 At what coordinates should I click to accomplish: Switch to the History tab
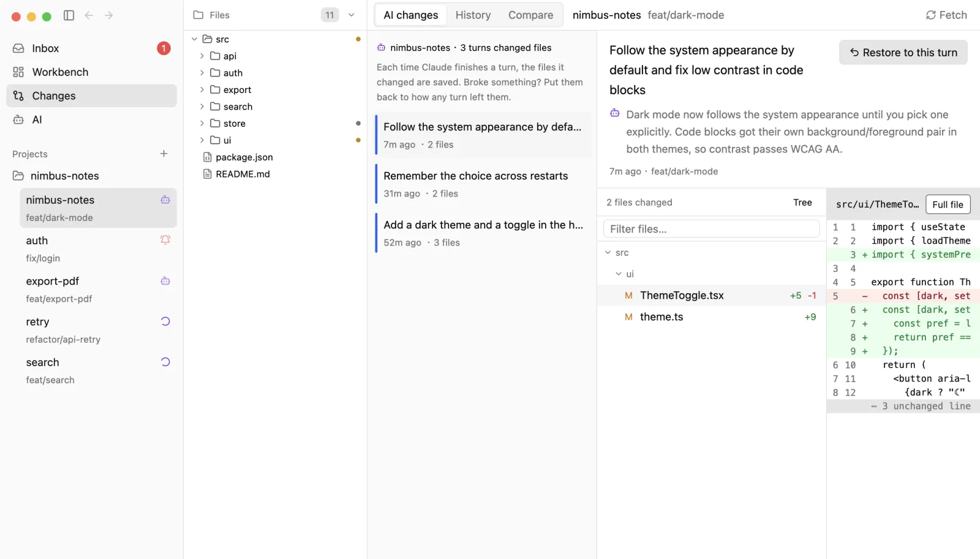click(x=473, y=15)
